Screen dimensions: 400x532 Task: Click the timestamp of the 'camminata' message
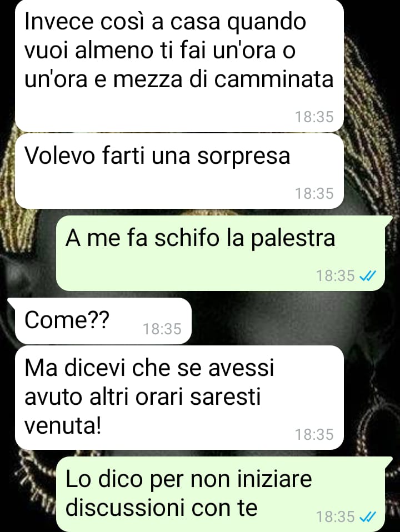(314, 117)
